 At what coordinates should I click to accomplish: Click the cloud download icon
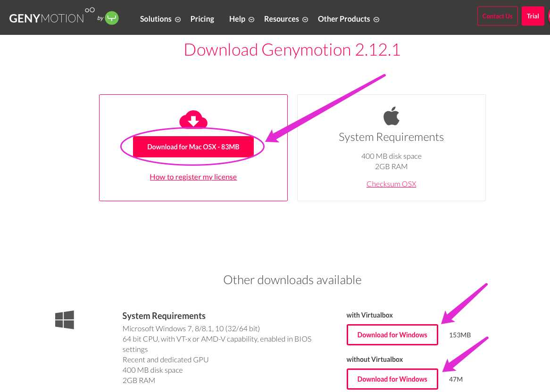pos(193,120)
